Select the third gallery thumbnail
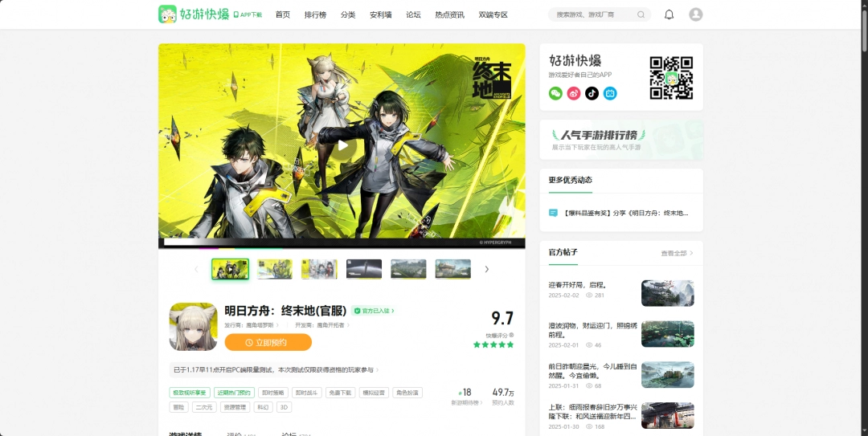This screenshot has width=868, height=436. point(319,269)
